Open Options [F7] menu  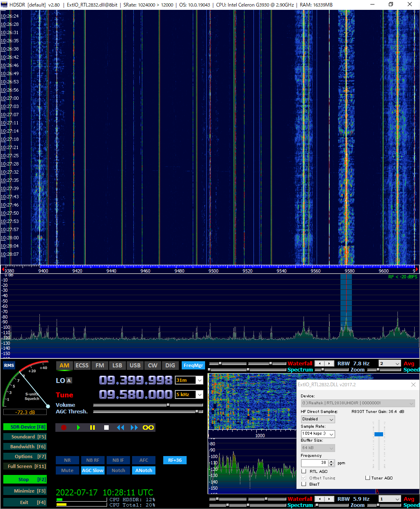pyautogui.click(x=25, y=456)
